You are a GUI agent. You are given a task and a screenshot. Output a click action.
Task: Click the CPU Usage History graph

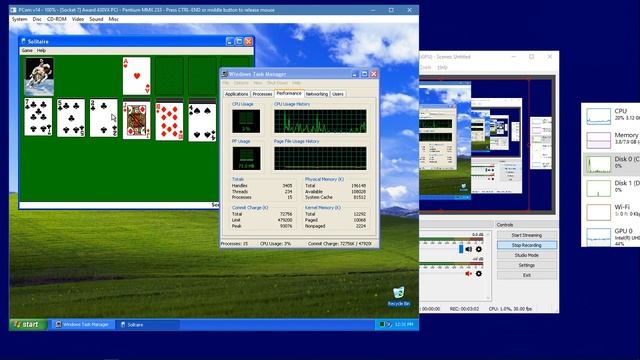click(320, 121)
